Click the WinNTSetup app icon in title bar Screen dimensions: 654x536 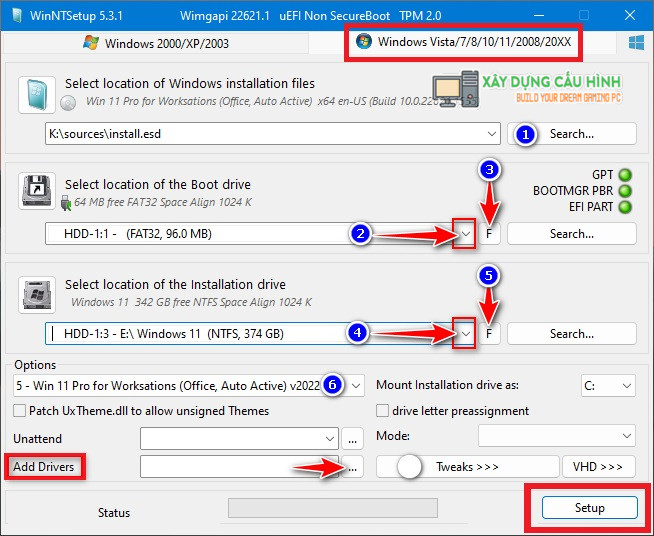click(17, 15)
